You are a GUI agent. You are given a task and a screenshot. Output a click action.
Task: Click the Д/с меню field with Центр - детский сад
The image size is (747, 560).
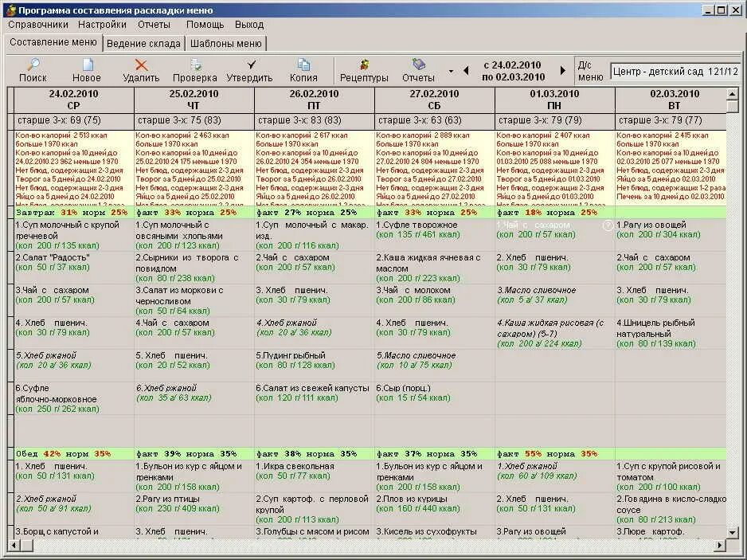click(x=675, y=72)
